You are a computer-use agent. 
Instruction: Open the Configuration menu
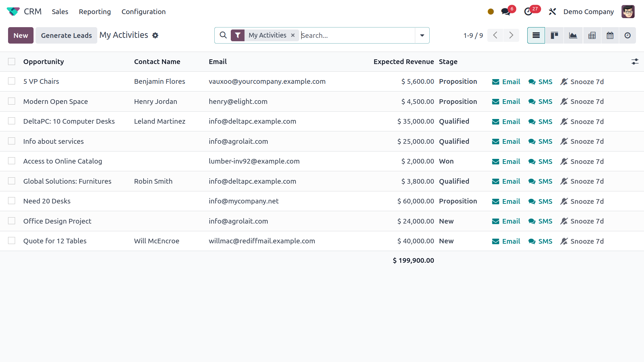pos(144,12)
